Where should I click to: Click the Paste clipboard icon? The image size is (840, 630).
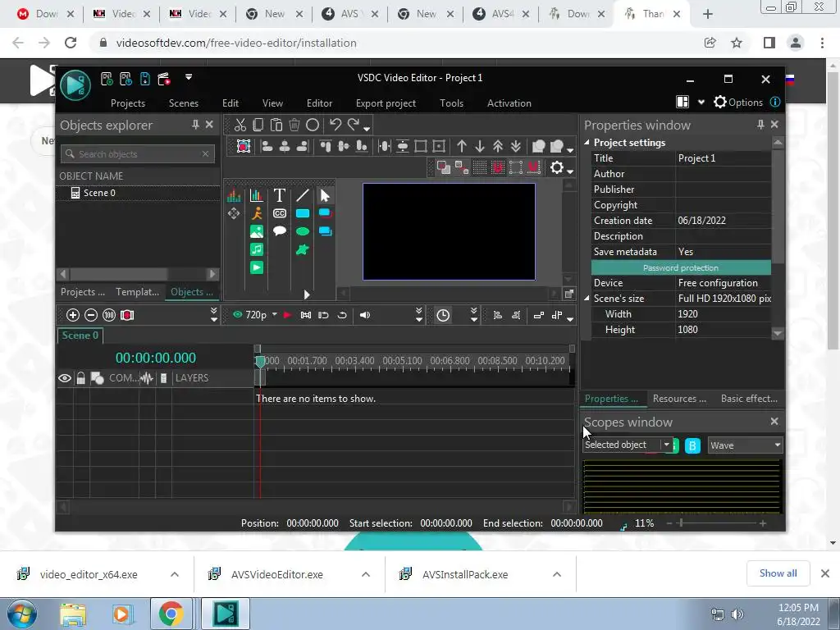pos(276,125)
